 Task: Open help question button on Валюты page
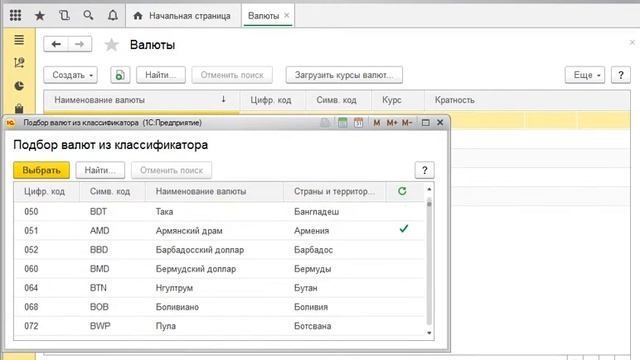(x=620, y=75)
